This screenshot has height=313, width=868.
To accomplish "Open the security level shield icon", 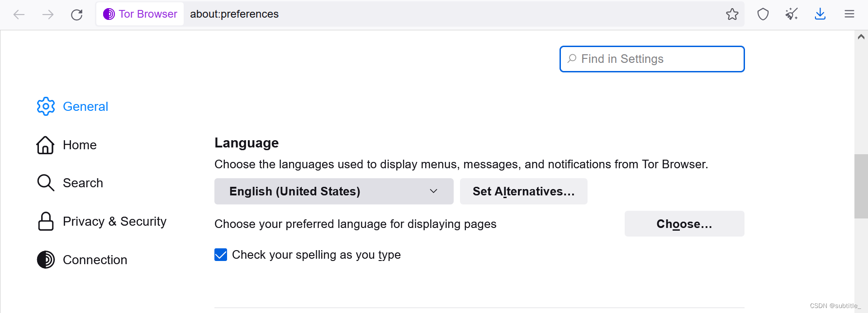I will 763,14.
